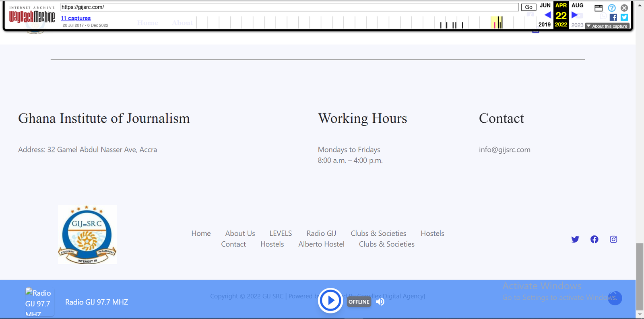Open the 11 captures link
This screenshot has height=319, width=644.
point(76,18)
